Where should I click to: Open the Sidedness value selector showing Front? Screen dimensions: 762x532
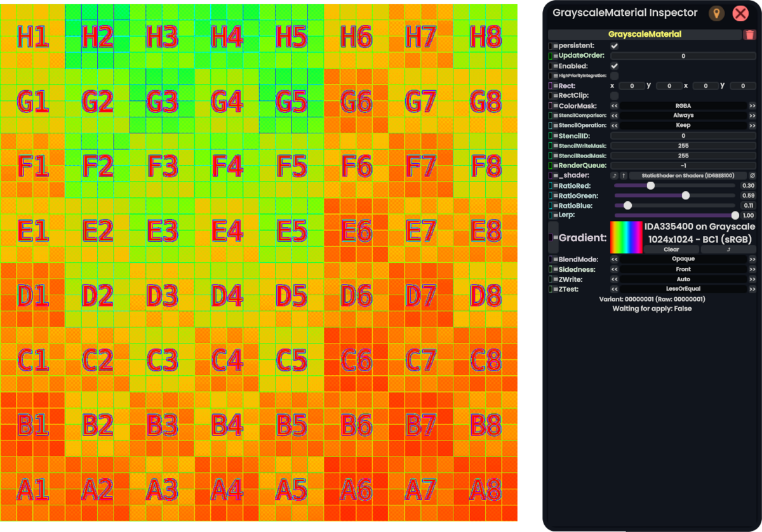point(683,269)
